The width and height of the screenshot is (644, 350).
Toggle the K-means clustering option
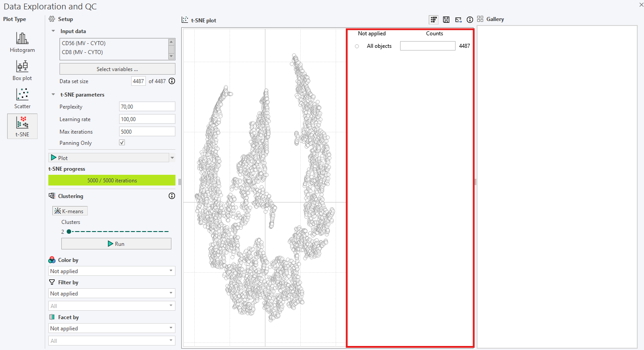[x=70, y=211]
